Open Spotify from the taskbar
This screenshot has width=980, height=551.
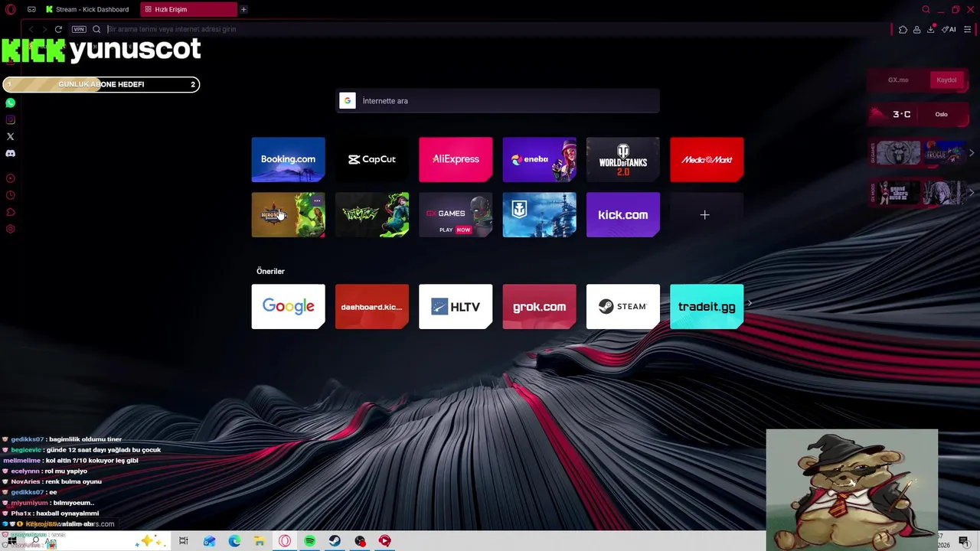(309, 541)
